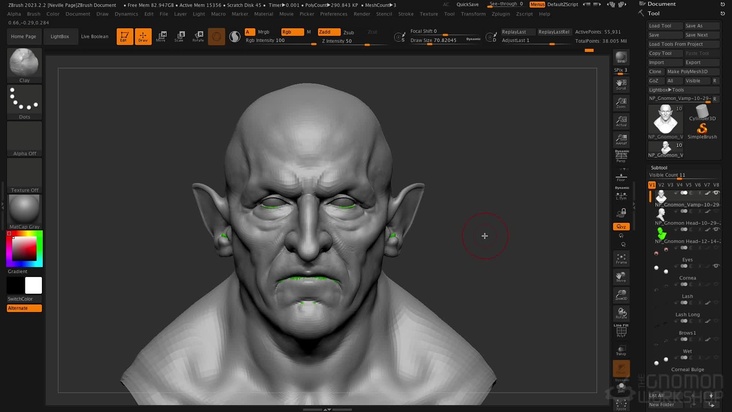Select the Move transform icon
Screen dimensions: 732x412
pyautogui.click(x=162, y=36)
